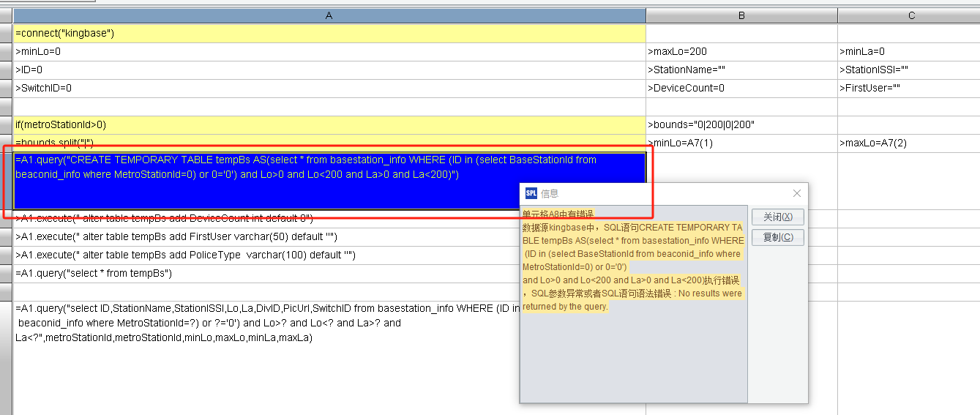Click the >minLo=0 cell
980x415 pixels.
point(329,52)
